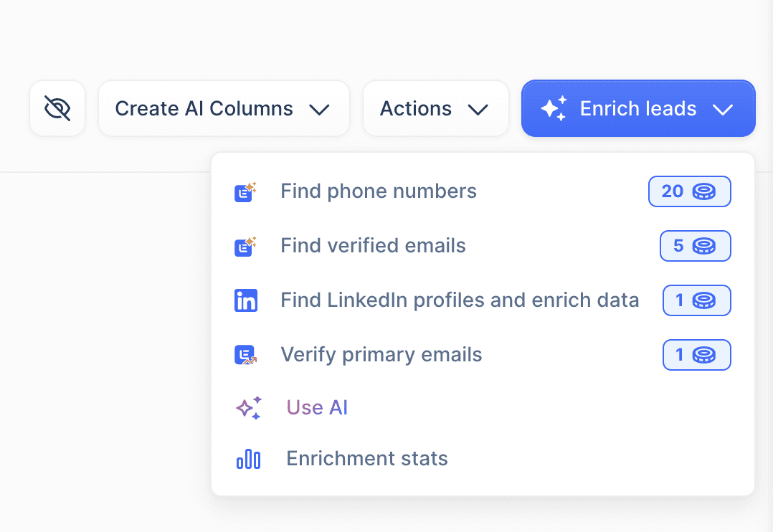Click the Create AI Columns chevron arrow

point(318,109)
